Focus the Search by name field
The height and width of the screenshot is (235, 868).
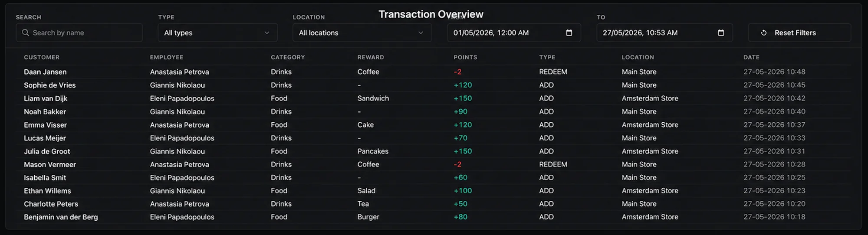(79, 33)
